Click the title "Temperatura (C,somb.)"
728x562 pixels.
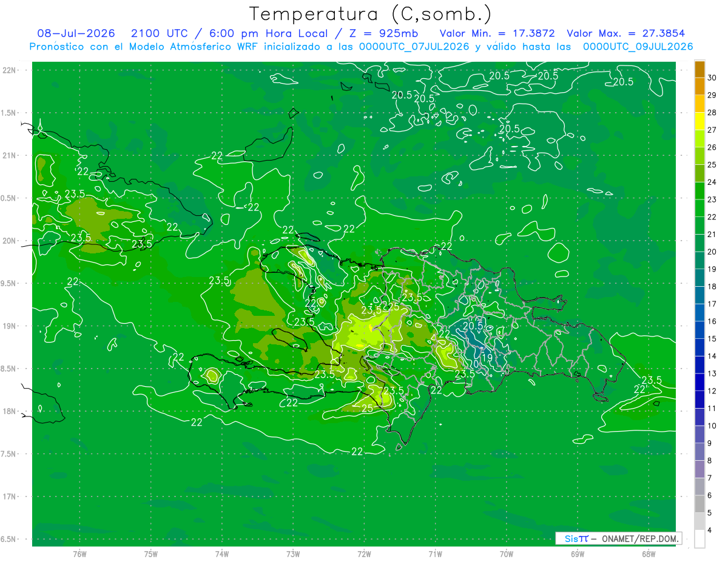click(x=370, y=14)
